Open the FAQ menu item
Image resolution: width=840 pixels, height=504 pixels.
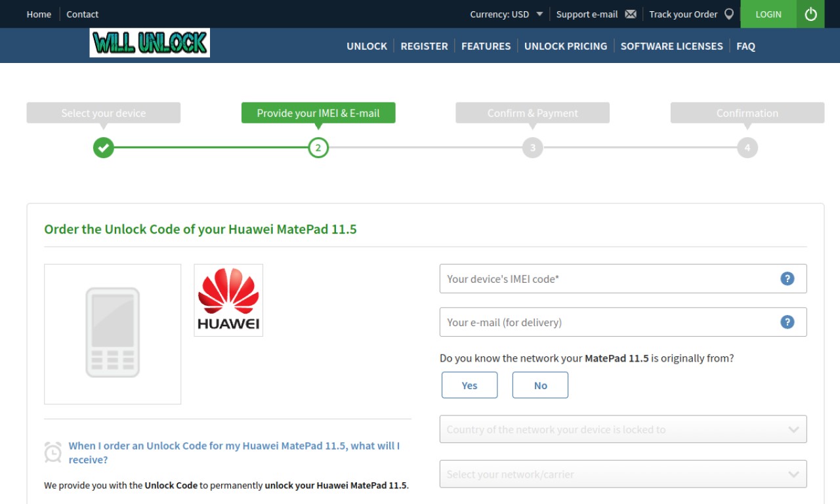(746, 46)
